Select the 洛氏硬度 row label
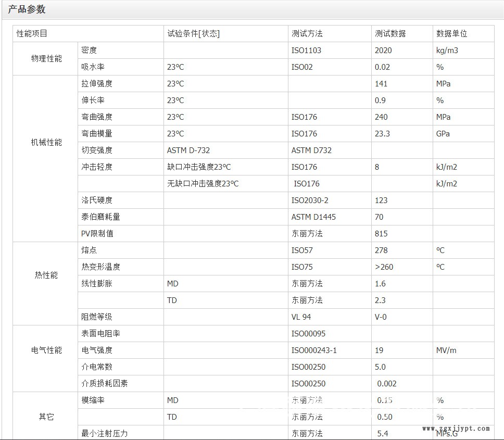Image resolution: width=504 pixels, height=440 pixels. (x=97, y=200)
